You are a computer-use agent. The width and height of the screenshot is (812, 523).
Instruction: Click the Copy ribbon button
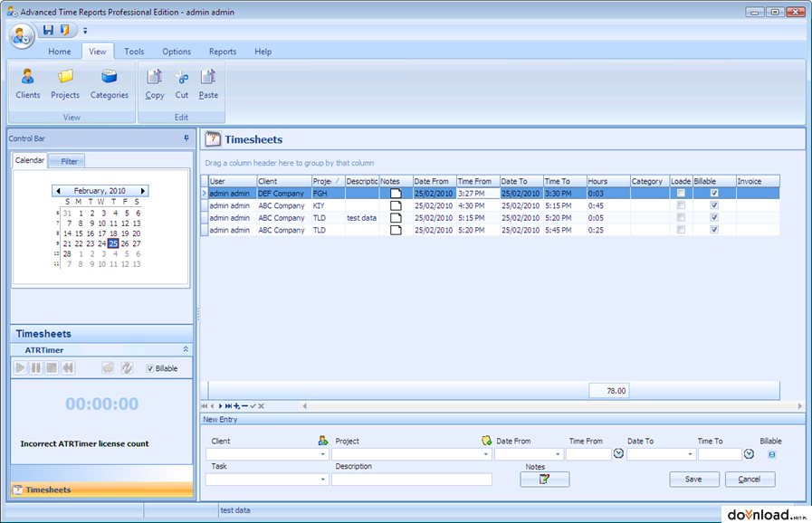pos(155,84)
